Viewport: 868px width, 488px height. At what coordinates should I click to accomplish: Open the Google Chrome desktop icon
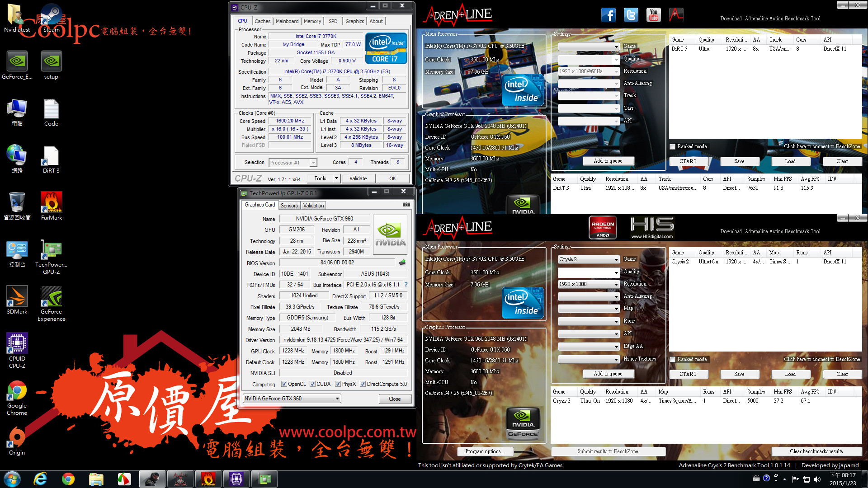coord(17,398)
